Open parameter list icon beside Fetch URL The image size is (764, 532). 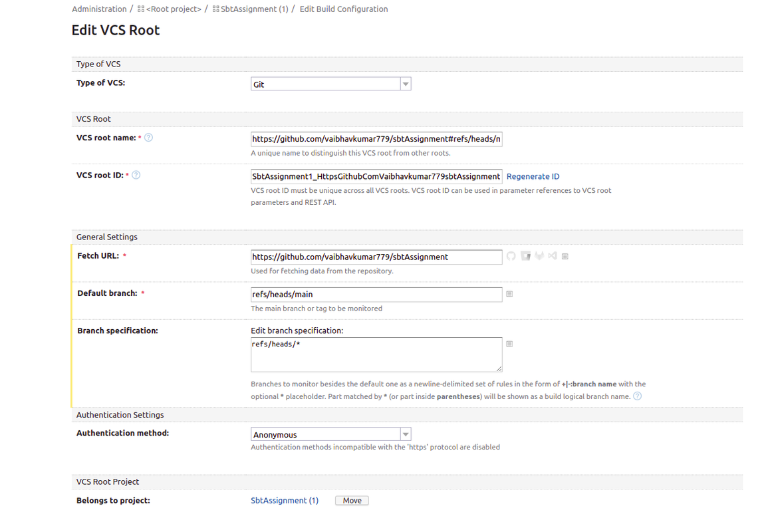(565, 256)
